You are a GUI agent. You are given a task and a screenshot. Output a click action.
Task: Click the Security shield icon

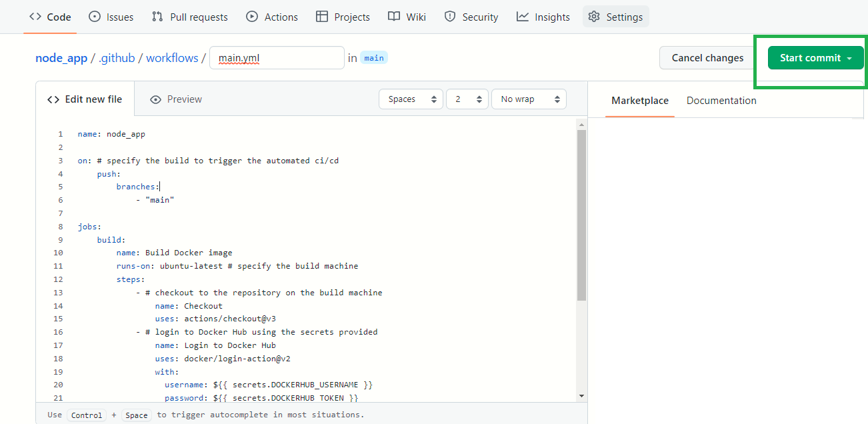click(x=450, y=17)
